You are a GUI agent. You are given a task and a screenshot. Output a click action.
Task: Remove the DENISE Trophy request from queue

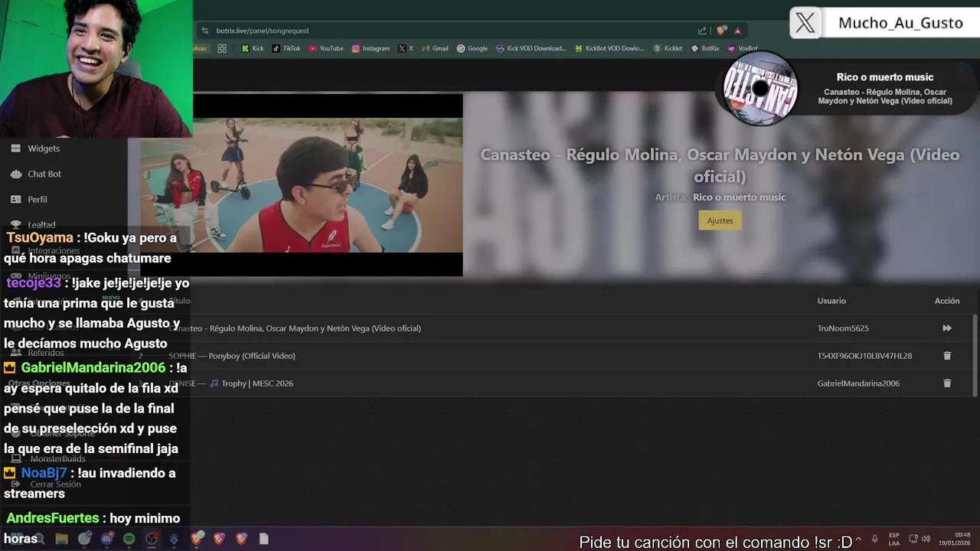pyautogui.click(x=947, y=383)
